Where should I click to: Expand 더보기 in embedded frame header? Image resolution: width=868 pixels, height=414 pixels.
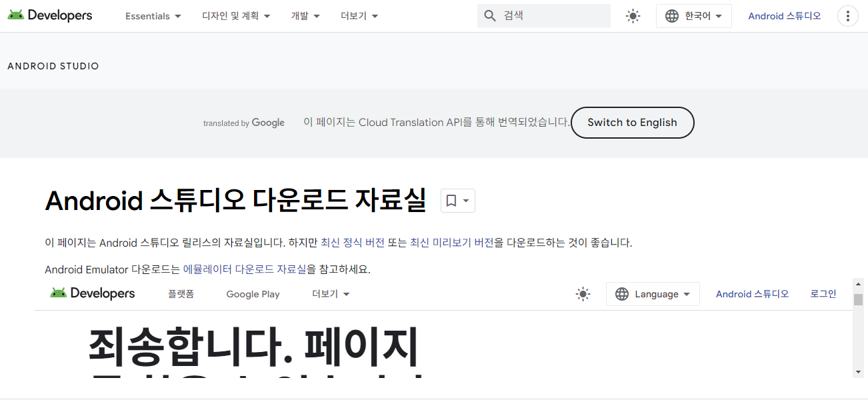click(x=331, y=294)
